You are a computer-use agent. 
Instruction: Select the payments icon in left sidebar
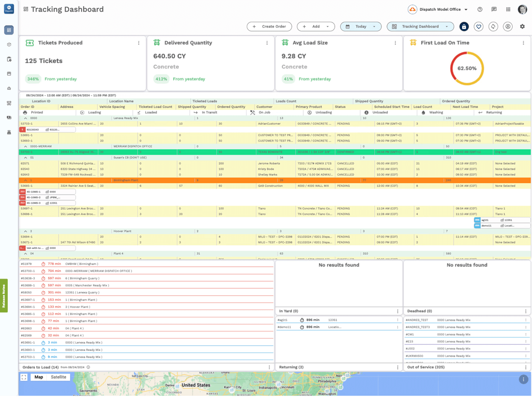9,117
